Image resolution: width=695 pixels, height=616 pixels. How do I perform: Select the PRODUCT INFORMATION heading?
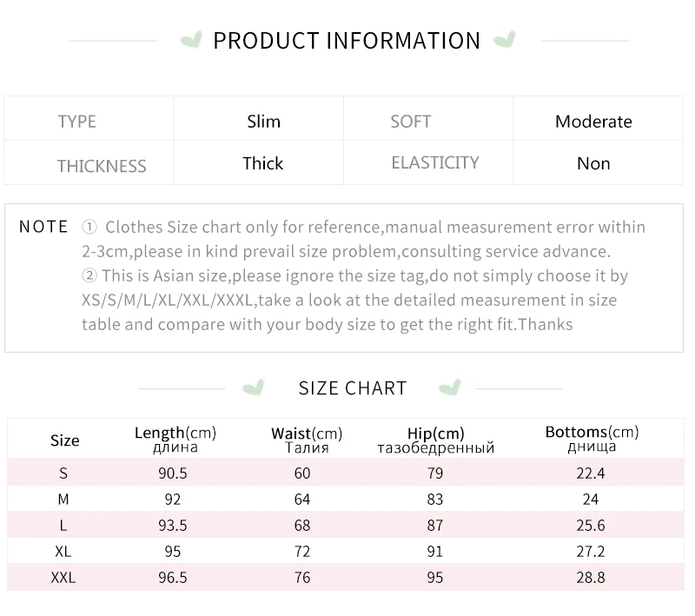coord(347,41)
